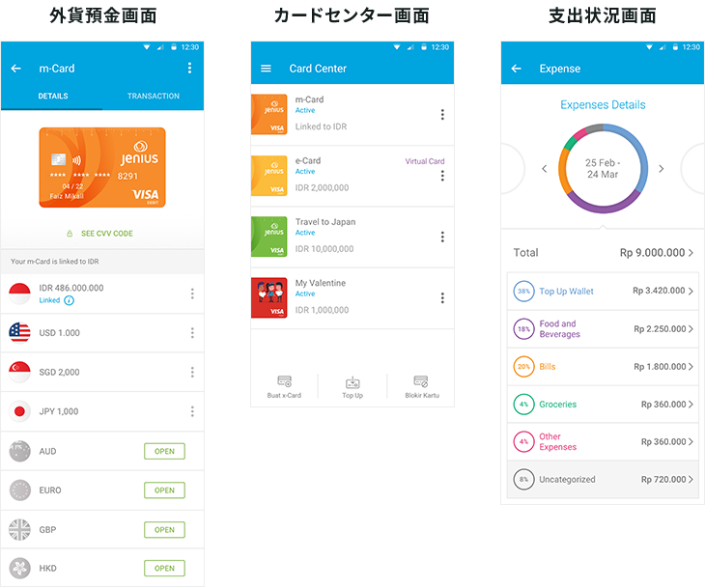Expand Top Up Wallet expense row
705x588 pixels.
pos(603,291)
